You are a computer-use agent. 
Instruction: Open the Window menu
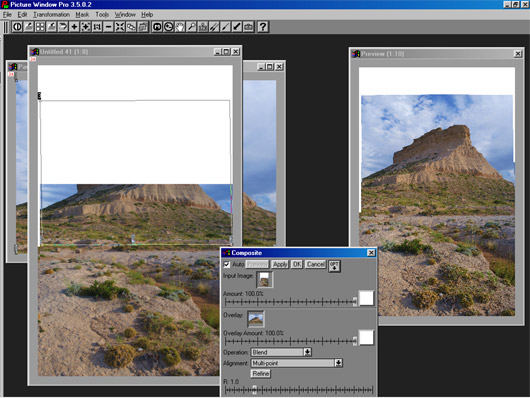125,15
